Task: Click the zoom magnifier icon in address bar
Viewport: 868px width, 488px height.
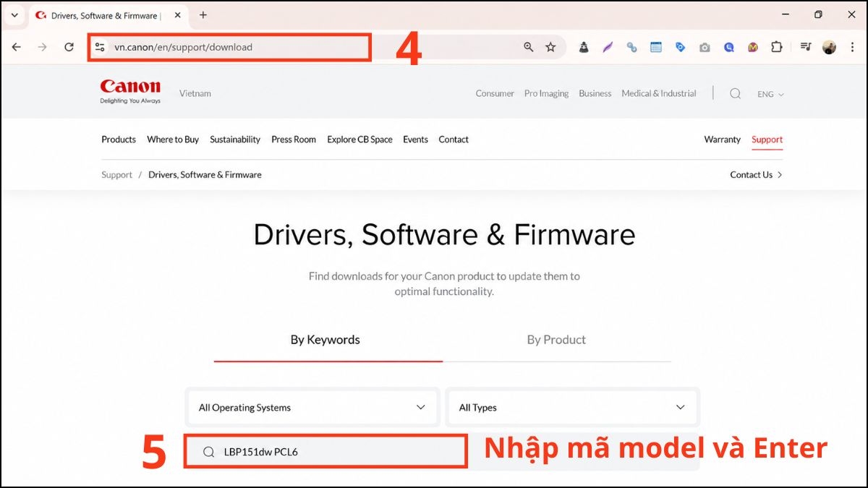Action: [x=529, y=47]
